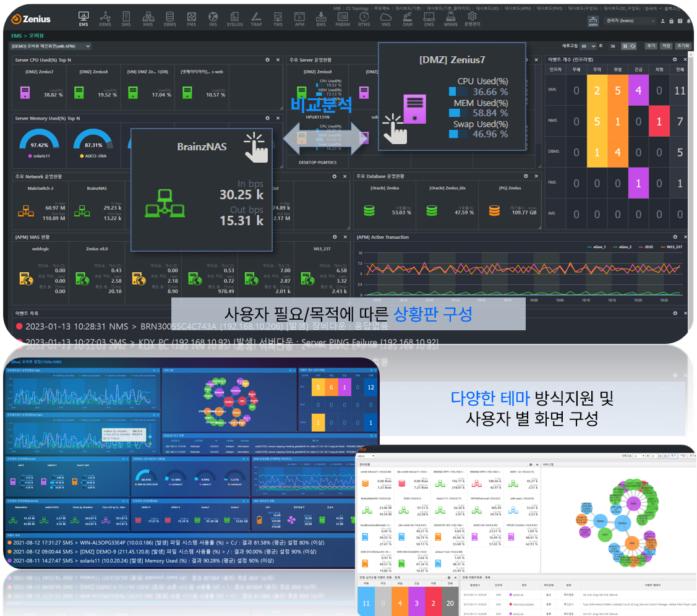
Task: Open the TRAP module icon
Action: (x=257, y=19)
